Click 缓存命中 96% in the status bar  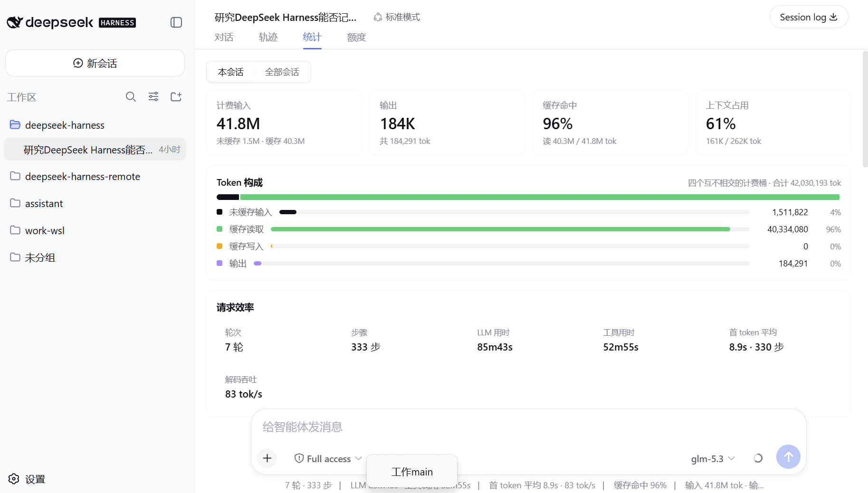click(x=640, y=485)
